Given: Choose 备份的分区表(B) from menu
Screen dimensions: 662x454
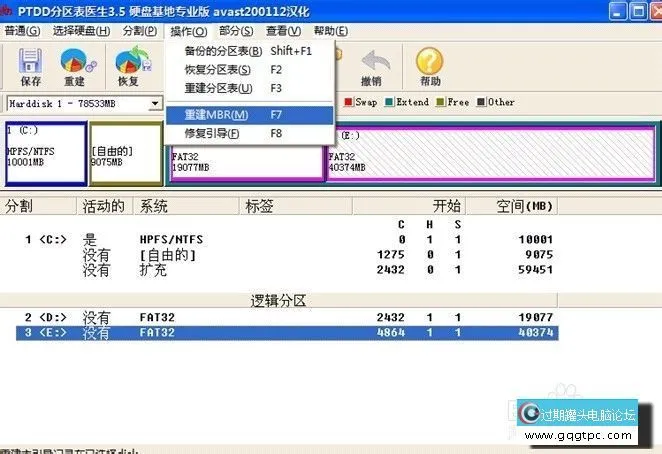Looking at the screenshot, I should click(x=250, y=51).
